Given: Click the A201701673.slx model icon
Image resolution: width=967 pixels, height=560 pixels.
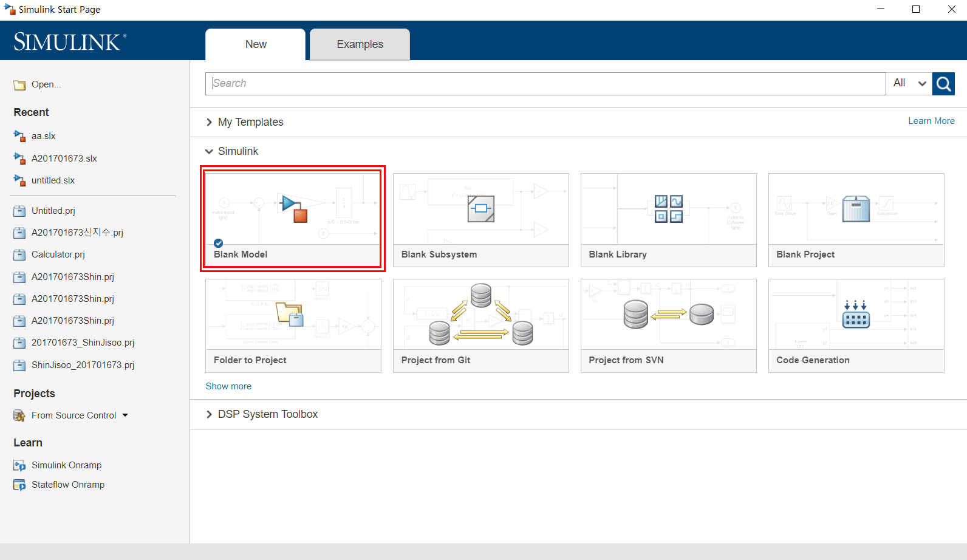Looking at the screenshot, I should (19, 159).
